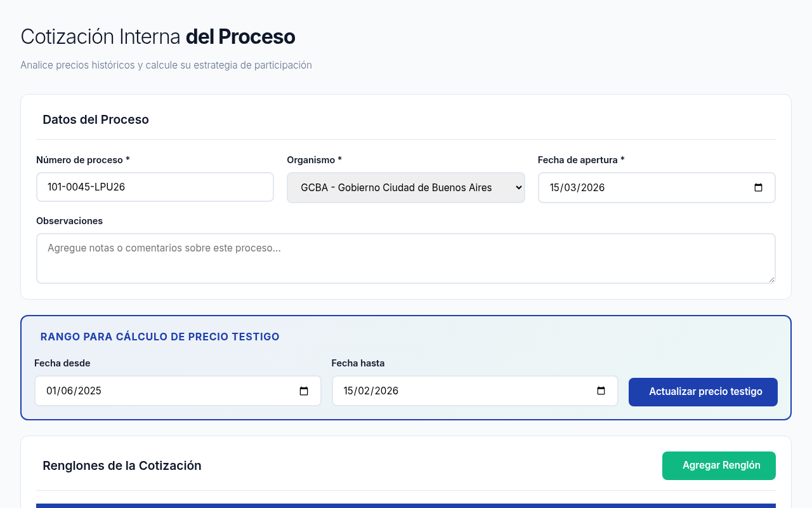The width and height of the screenshot is (812, 508).
Task: Select year 2026 in Fecha hasta
Action: 386,391
